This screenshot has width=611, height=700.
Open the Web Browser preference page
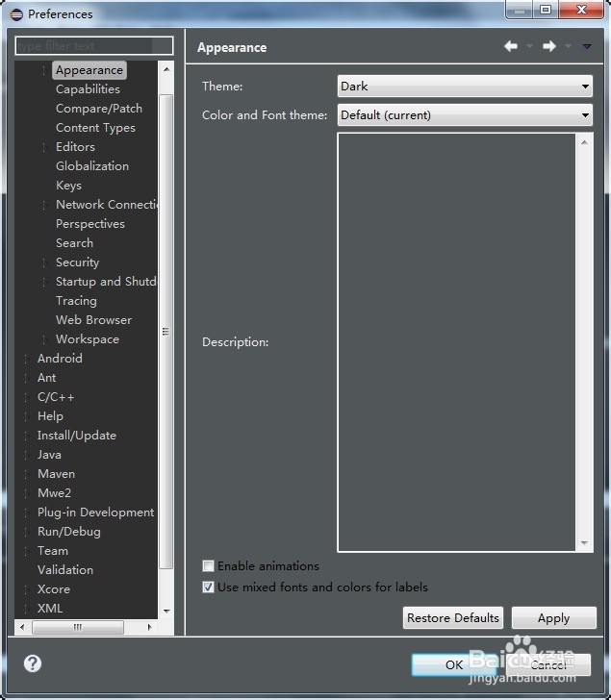[93, 320]
